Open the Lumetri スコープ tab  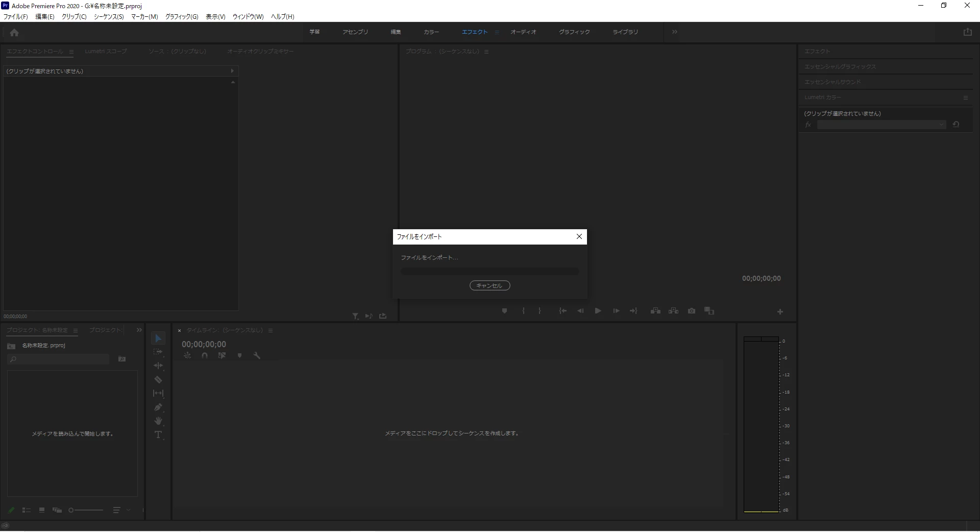pyautogui.click(x=106, y=52)
